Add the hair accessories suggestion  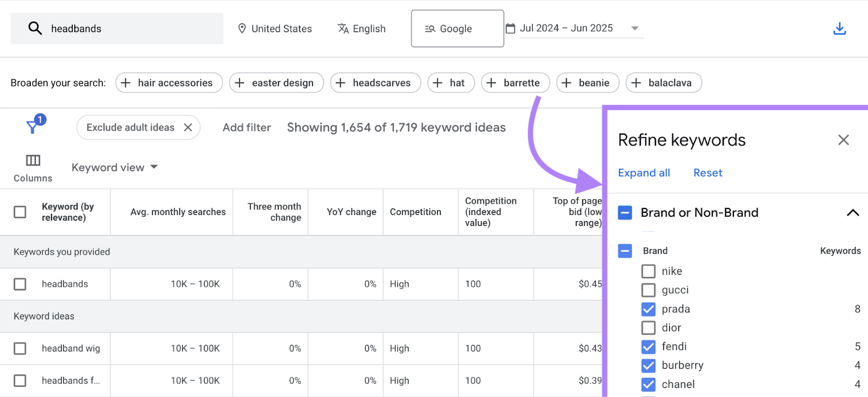[x=169, y=83]
